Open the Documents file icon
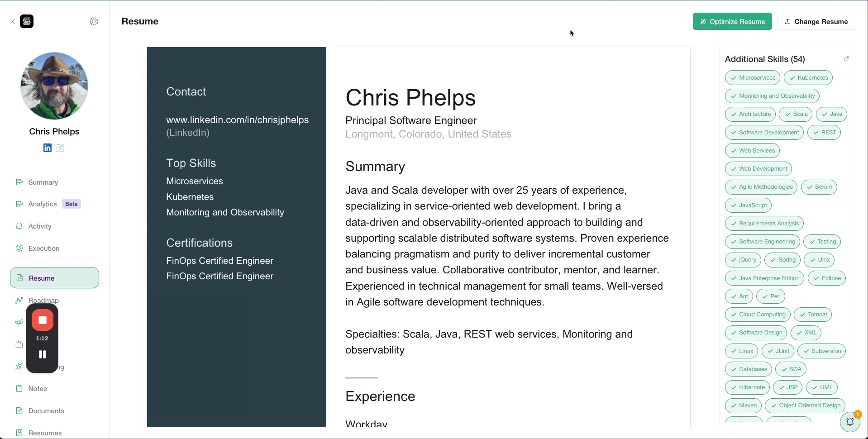 tap(19, 410)
